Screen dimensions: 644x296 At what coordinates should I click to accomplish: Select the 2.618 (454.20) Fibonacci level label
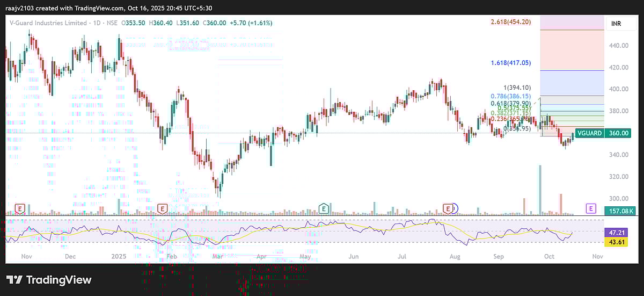click(510, 22)
